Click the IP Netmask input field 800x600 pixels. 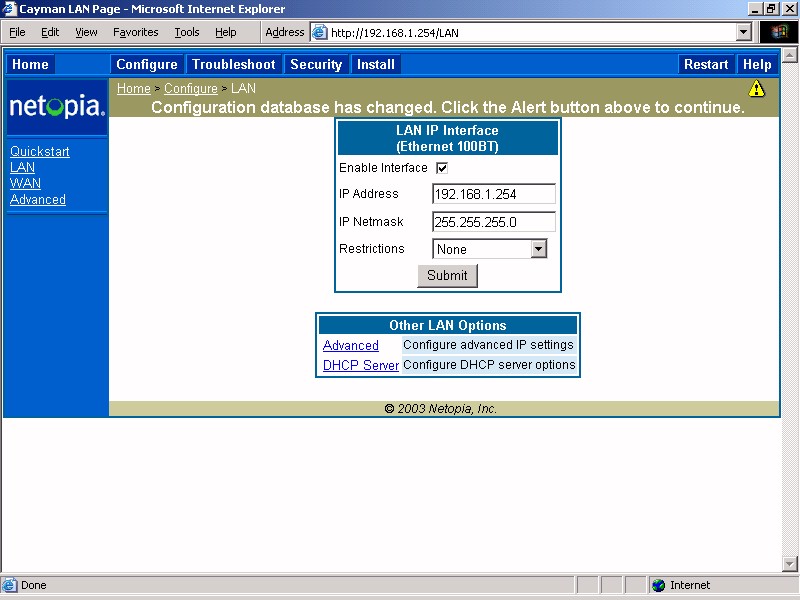pyautogui.click(x=493, y=222)
